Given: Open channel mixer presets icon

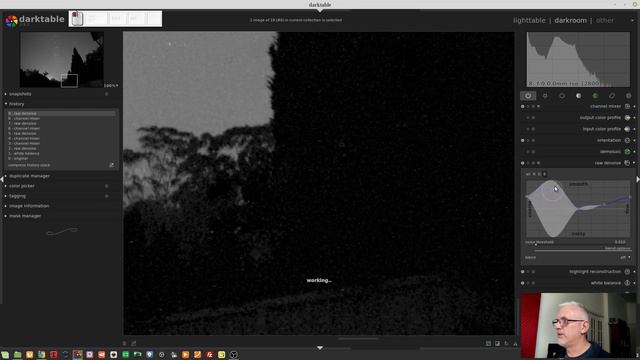Looking at the screenshot, I should tap(627, 106).
